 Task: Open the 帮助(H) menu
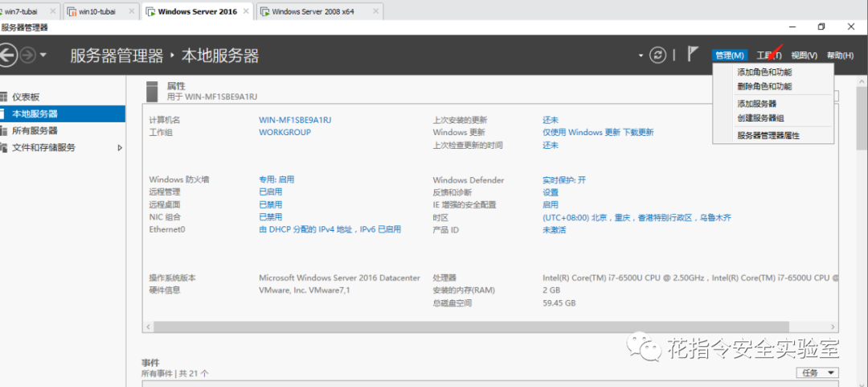840,56
